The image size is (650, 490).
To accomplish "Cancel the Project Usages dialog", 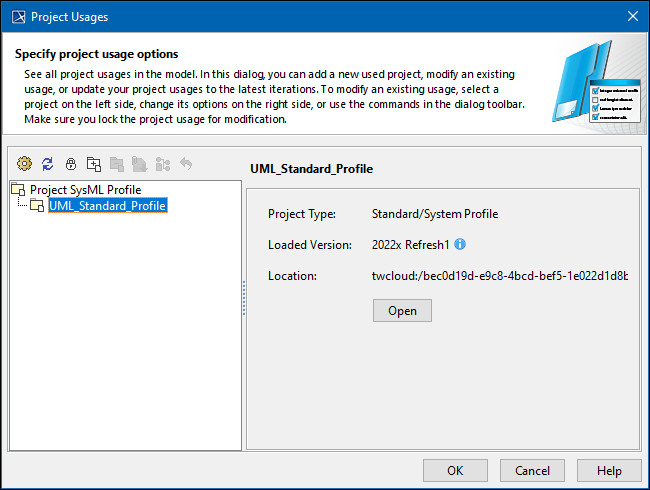I will point(532,470).
